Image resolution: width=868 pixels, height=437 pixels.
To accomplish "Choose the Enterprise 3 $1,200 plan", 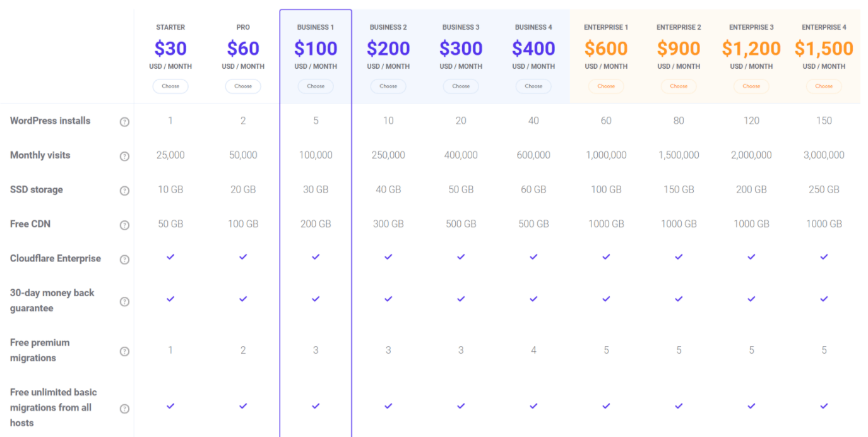I will coord(751,86).
